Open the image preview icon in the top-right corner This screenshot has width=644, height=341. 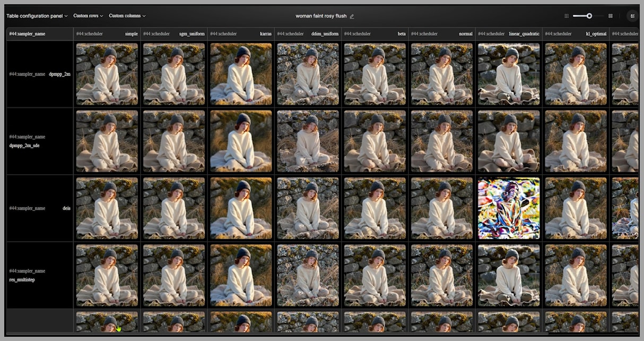[x=632, y=15]
